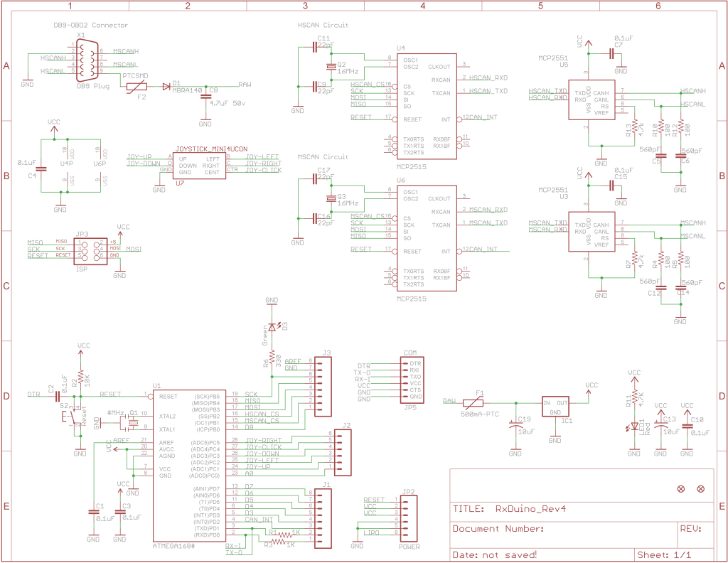Select the HSCAN Circuit label

(323, 25)
